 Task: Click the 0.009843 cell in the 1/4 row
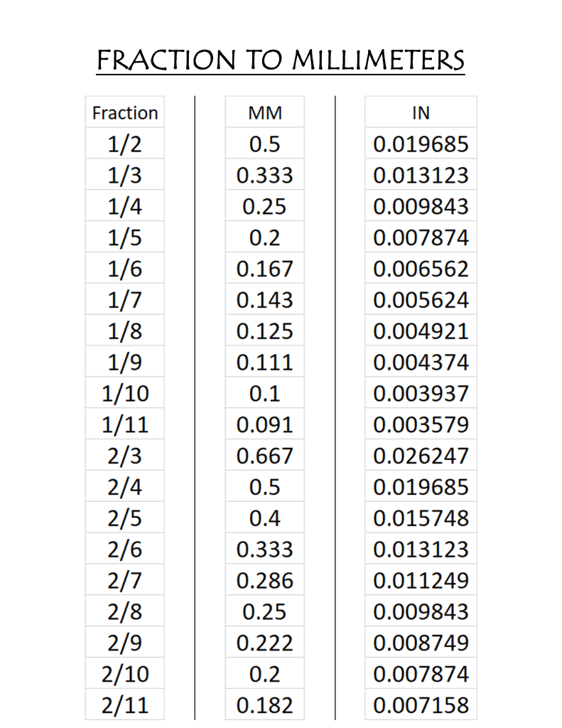pyautogui.click(x=421, y=205)
